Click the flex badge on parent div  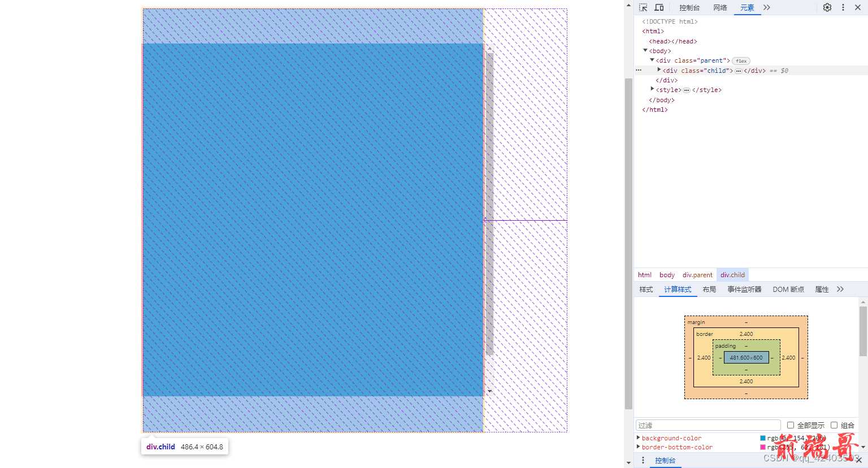[x=741, y=61]
